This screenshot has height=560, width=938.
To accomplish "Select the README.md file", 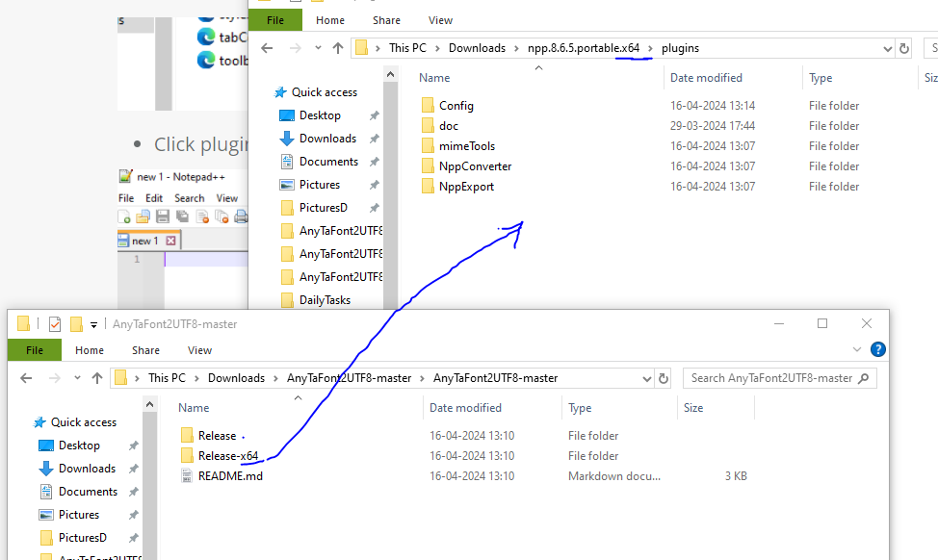I will 229,476.
